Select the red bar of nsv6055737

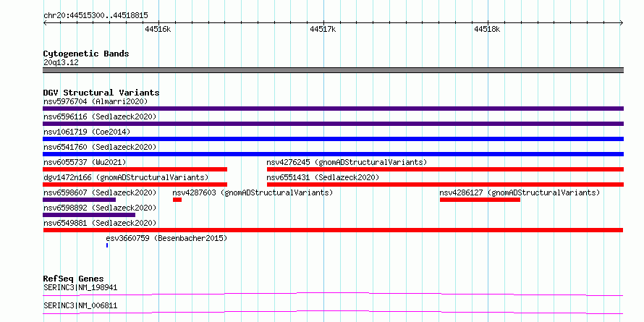coord(135,169)
